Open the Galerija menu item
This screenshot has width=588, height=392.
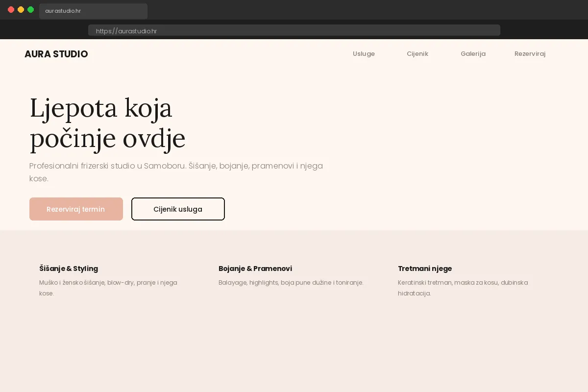(x=473, y=54)
